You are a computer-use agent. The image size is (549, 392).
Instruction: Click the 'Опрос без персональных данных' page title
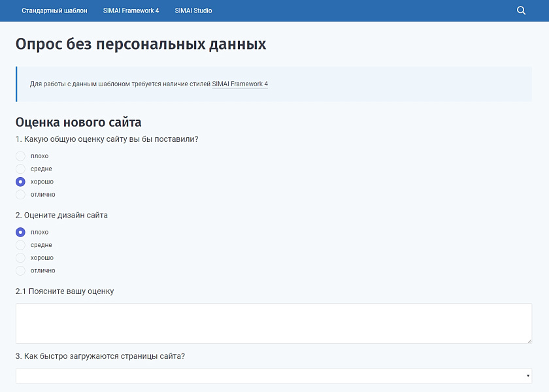point(141,44)
